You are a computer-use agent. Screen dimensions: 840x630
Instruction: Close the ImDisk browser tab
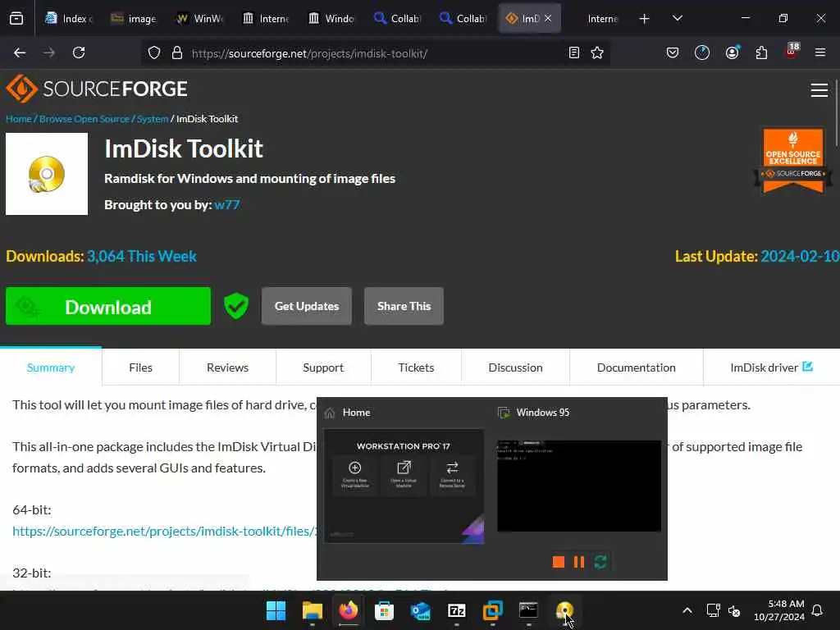(548, 18)
